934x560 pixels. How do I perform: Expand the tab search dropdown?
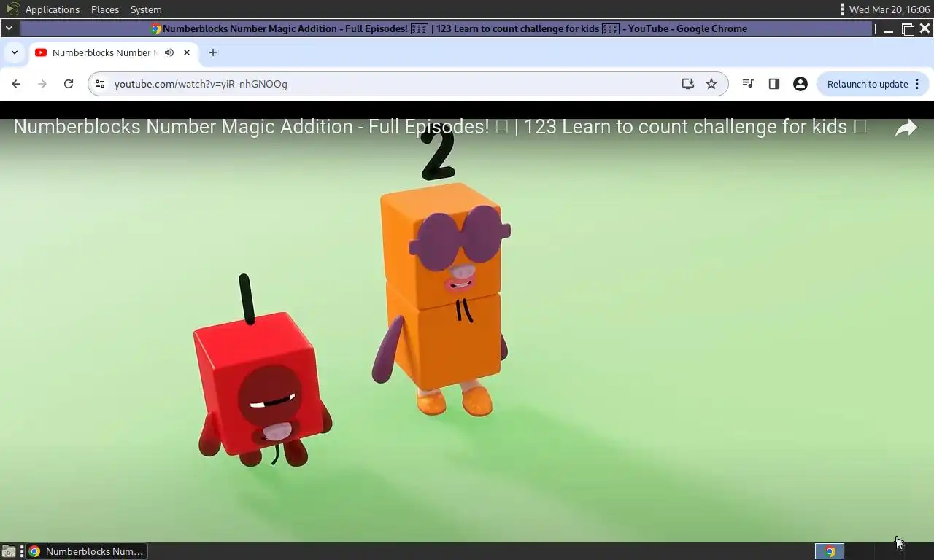[x=15, y=52]
